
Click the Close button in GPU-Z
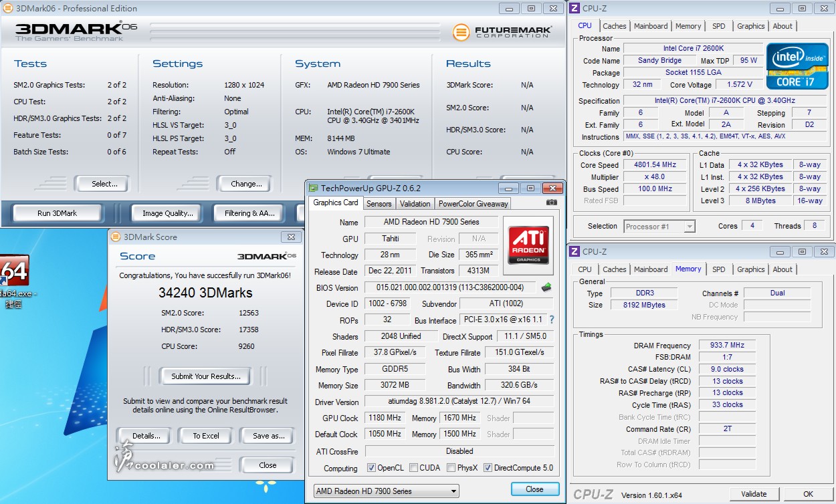pyautogui.click(x=534, y=489)
